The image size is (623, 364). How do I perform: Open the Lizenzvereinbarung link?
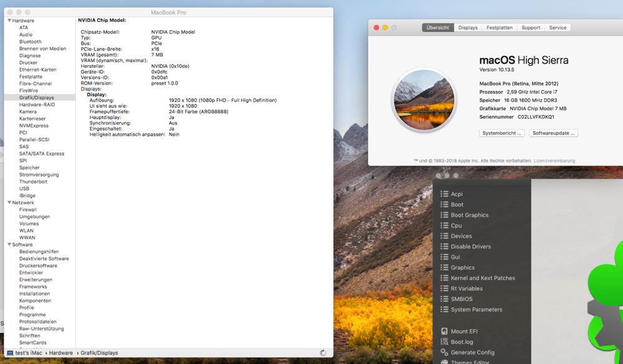554,161
